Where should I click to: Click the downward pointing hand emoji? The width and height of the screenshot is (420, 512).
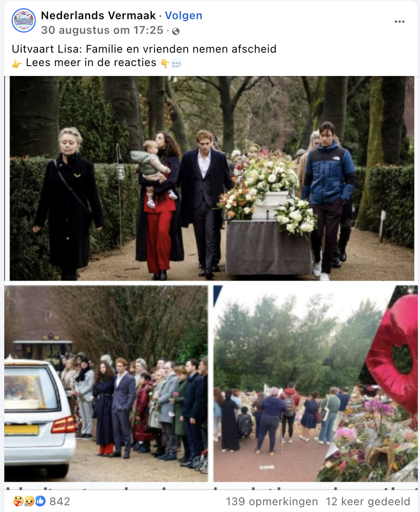pos(165,63)
